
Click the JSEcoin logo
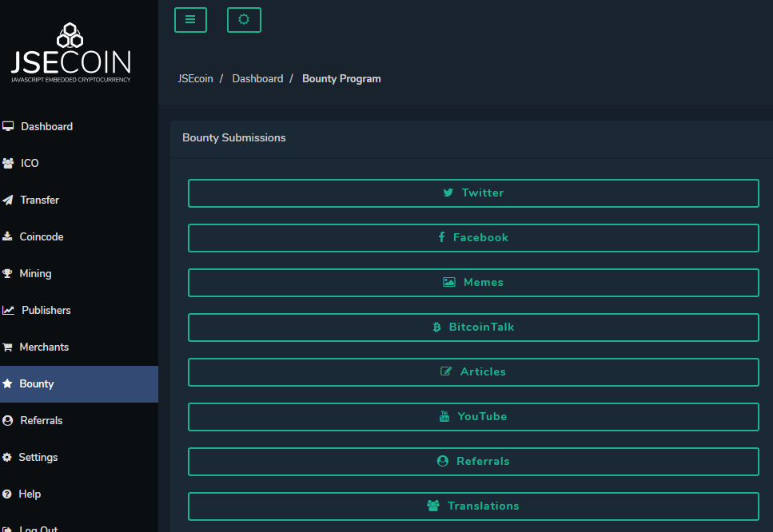(70, 53)
